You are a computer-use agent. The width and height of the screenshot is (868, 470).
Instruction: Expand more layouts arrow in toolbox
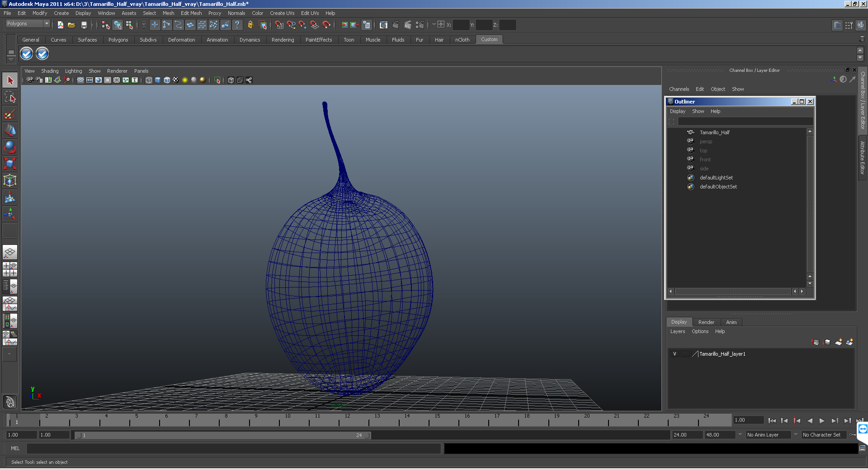(x=9, y=355)
